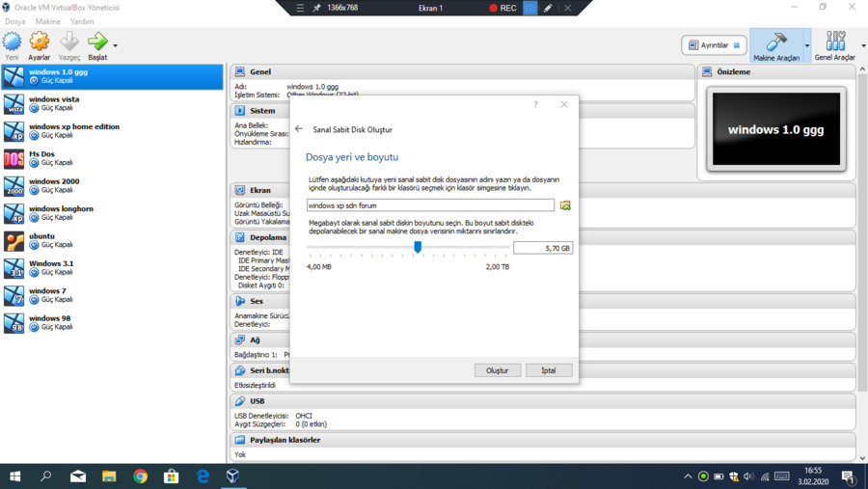Viewport: 868px width, 489px height.
Task: Open taskbar search magnifier
Action: (46, 476)
